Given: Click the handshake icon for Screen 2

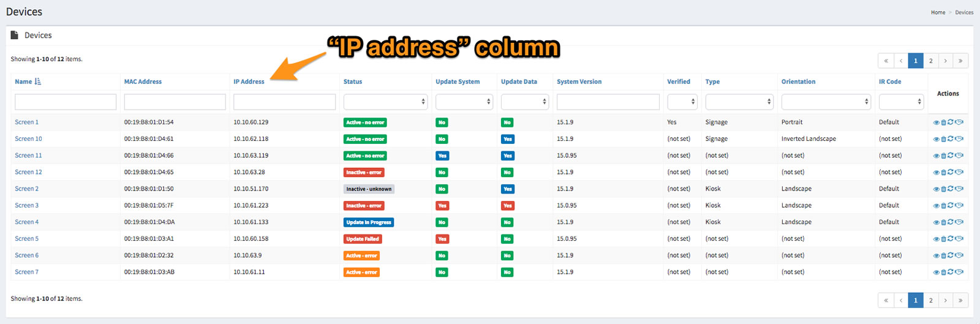Looking at the screenshot, I should click(x=959, y=189).
